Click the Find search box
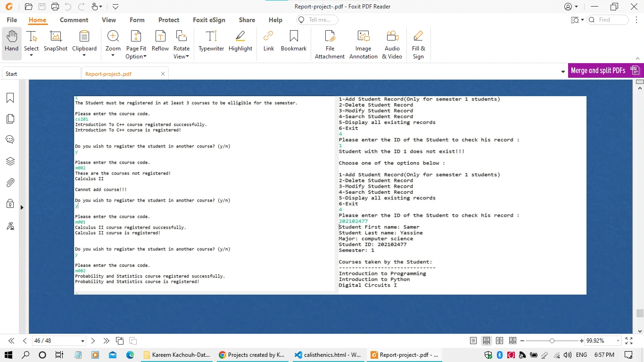Viewport: 644px width, 362px height. coord(608,20)
